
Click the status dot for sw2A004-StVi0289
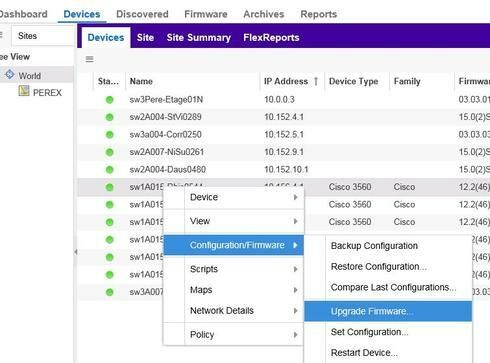(x=109, y=117)
